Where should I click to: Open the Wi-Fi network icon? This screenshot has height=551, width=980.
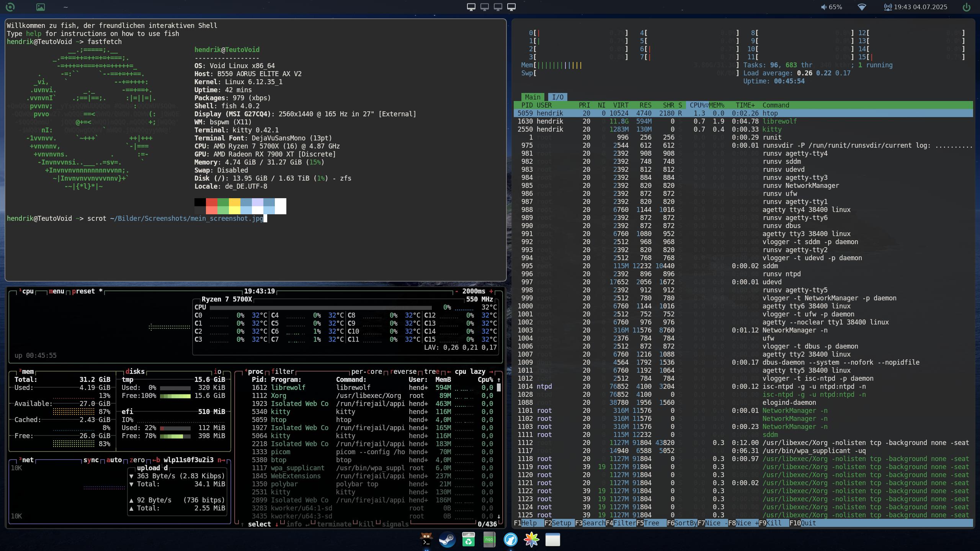point(862,7)
